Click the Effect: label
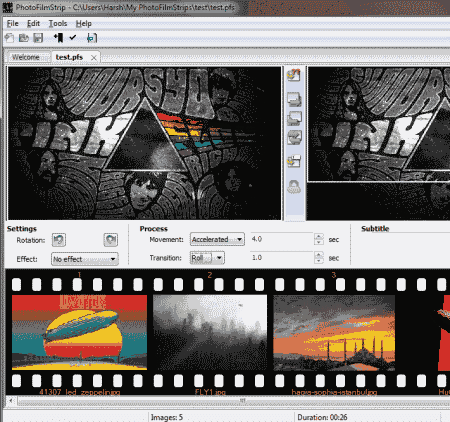The width and height of the screenshot is (450, 422). [27, 259]
